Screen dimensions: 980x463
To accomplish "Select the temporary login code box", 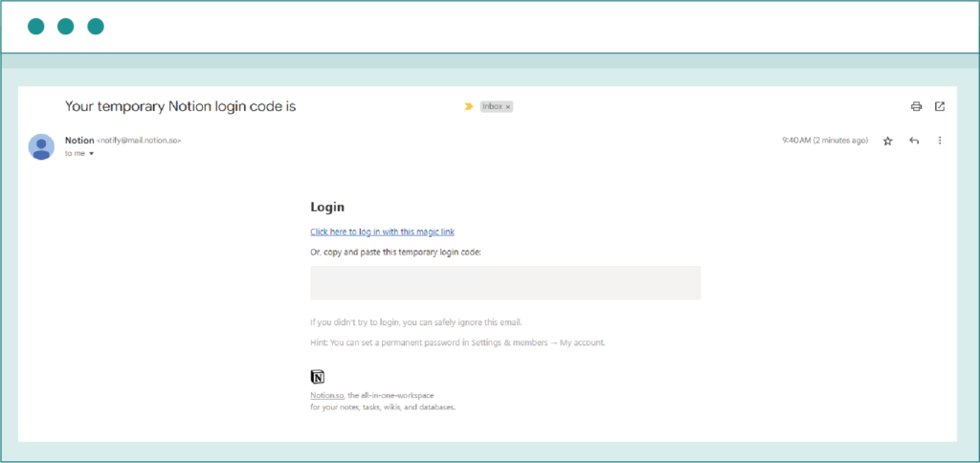I will [x=505, y=283].
